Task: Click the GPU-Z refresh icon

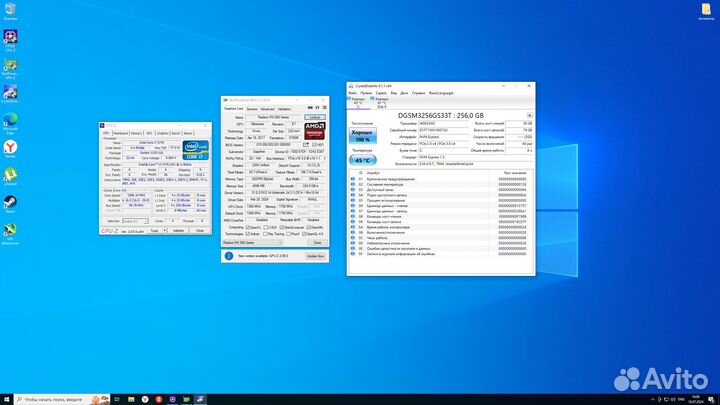Action: pyautogui.click(x=317, y=108)
